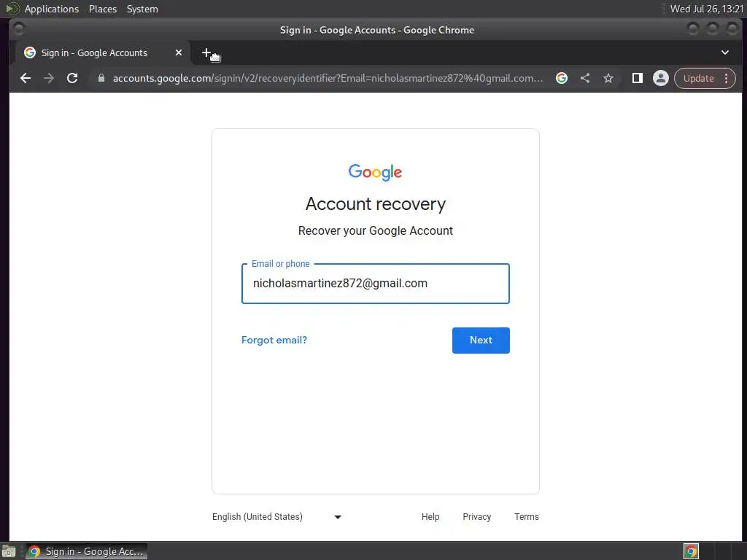The image size is (747, 560).
Task: Click the Chrome icon in bottom-right tray
Action: [692, 551]
